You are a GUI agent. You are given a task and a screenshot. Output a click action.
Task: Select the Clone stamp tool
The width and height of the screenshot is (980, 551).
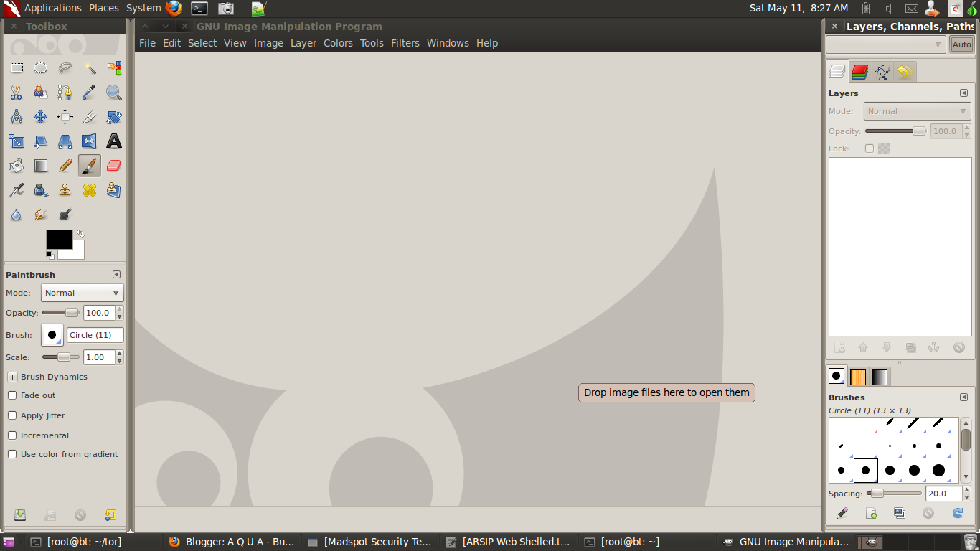point(65,190)
